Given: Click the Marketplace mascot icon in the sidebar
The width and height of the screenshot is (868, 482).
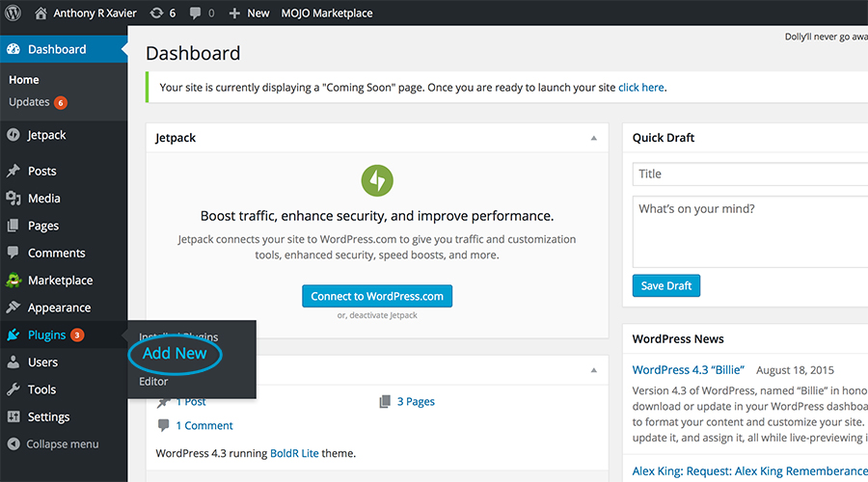Looking at the screenshot, I should pos(14,280).
